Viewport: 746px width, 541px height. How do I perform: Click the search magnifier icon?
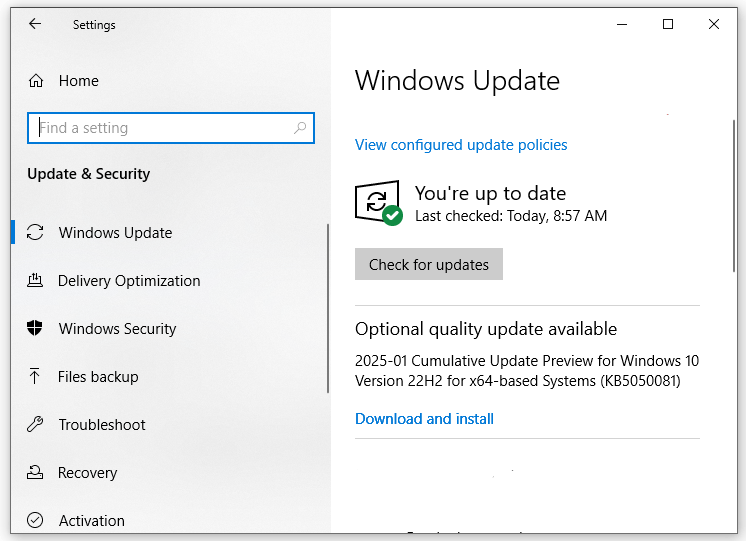300,128
